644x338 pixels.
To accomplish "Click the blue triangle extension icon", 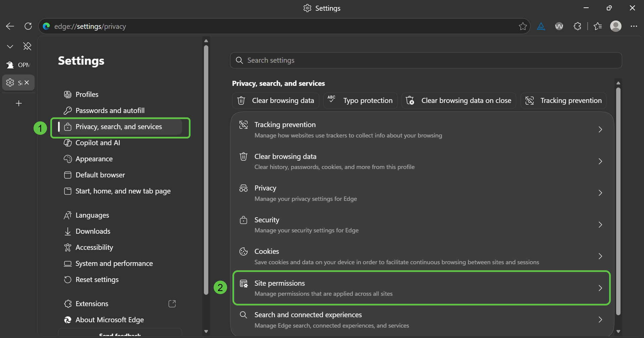I will click(x=541, y=26).
